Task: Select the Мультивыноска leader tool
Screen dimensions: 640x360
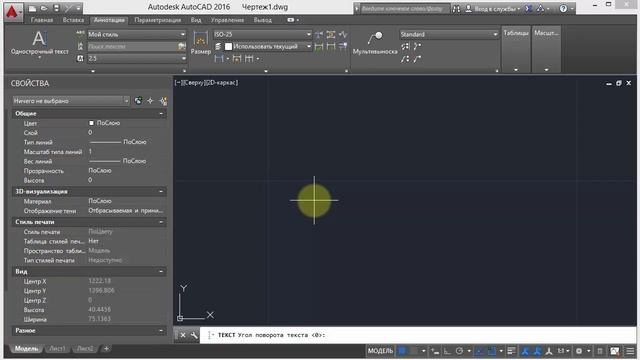Action: (375, 43)
